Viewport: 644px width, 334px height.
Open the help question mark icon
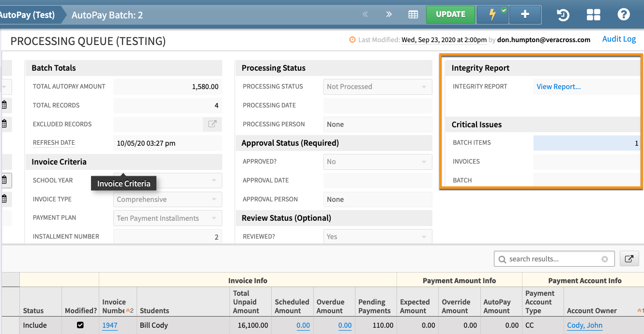click(x=623, y=15)
